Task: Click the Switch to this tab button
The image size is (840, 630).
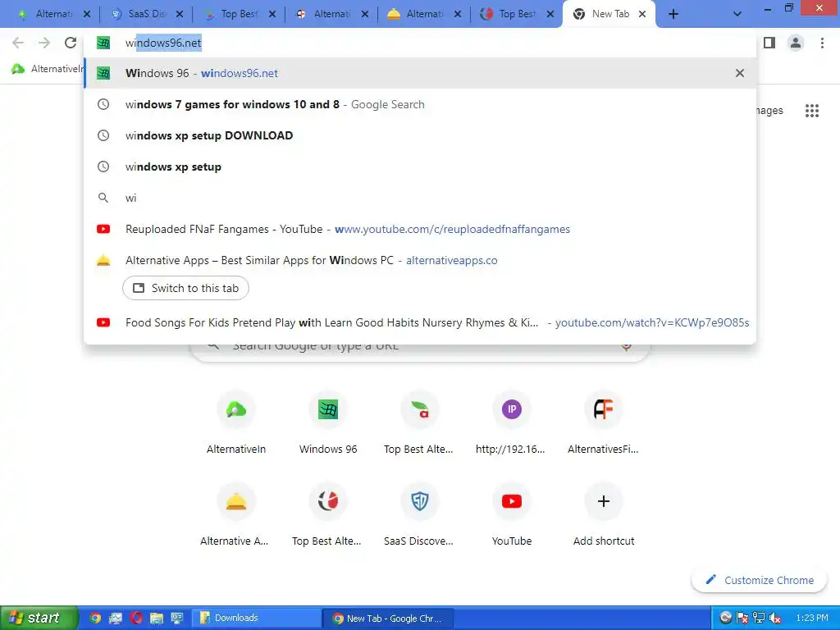Action: point(185,288)
